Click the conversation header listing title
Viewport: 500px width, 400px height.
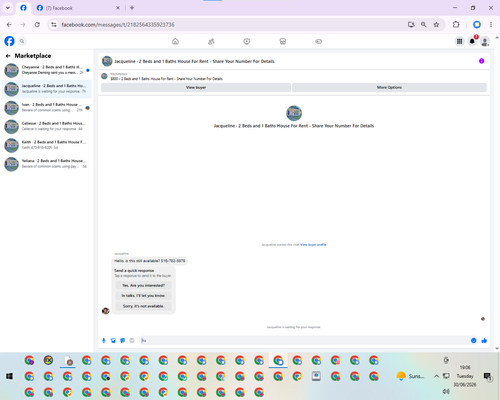click(x=194, y=61)
